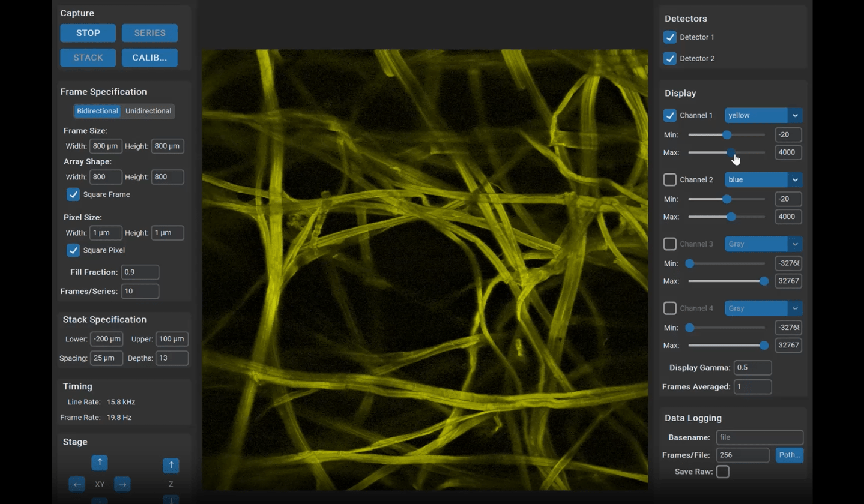Uncheck the Square Frame option
Screen dimensions: 864x504
click(x=73, y=194)
